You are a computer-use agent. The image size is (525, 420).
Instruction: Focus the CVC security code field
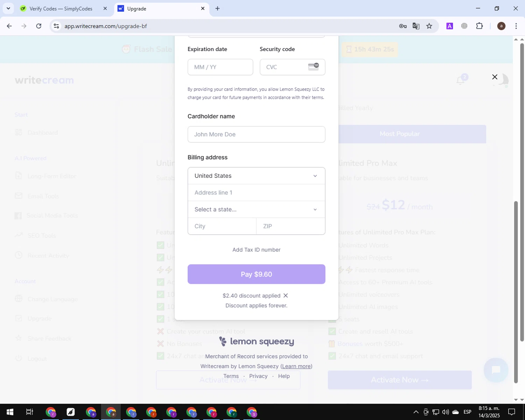click(x=292, y=67)
